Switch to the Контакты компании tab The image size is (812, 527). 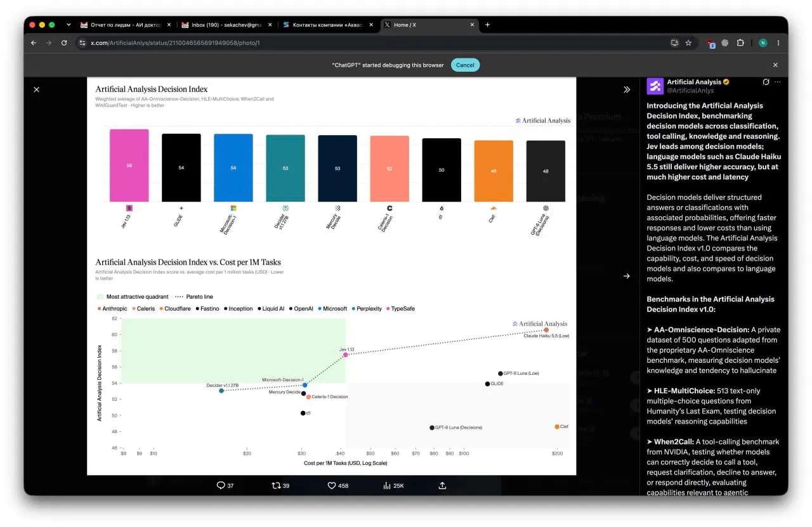point(329,25)
